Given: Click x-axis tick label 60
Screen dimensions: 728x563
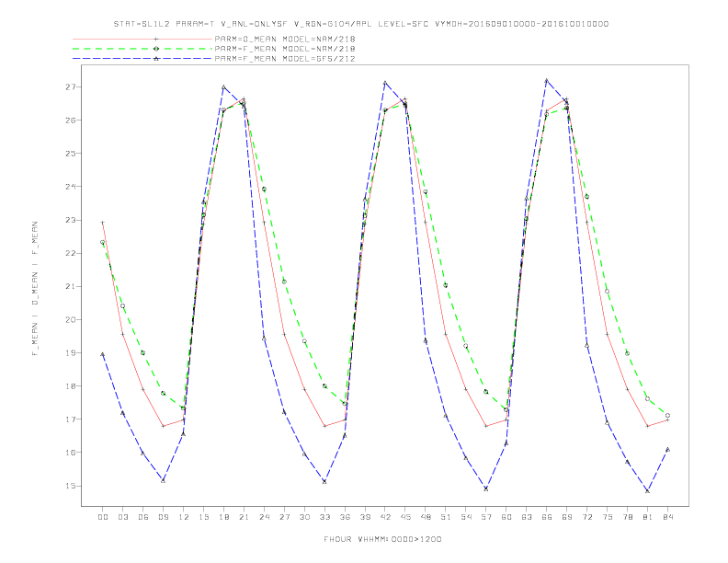Looking at the screenshot, I should pyautogui.click(x=506, y=517).
